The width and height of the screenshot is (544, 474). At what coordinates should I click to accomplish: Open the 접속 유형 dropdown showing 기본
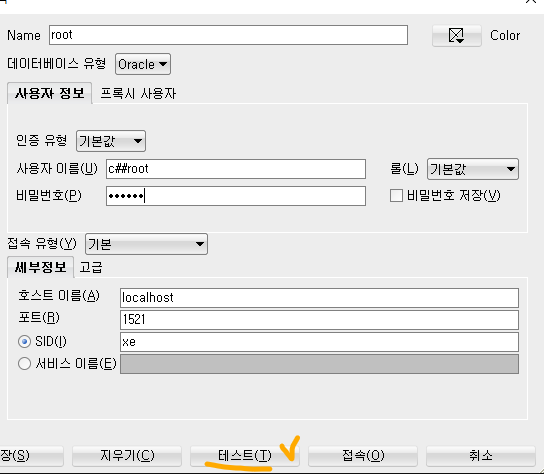click(x=146, y=244)
